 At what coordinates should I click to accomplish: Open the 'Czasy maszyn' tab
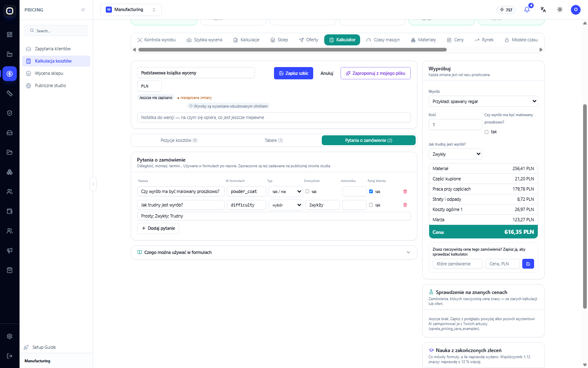coord(383,40)
